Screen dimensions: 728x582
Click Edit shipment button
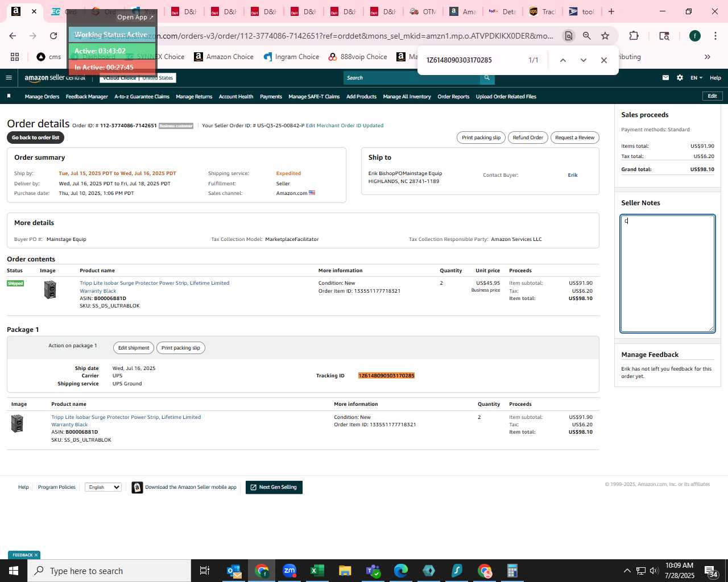pos(134,348)
